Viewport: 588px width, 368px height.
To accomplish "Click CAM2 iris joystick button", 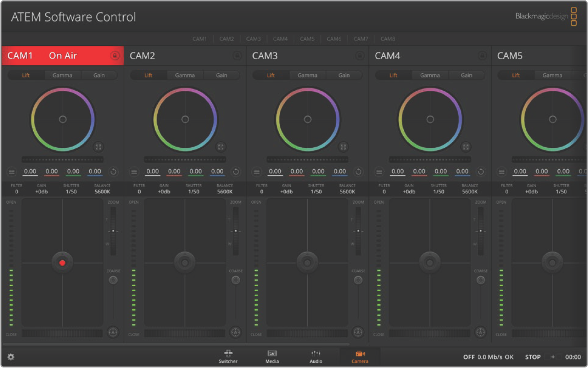I will (x=185, y=262).
